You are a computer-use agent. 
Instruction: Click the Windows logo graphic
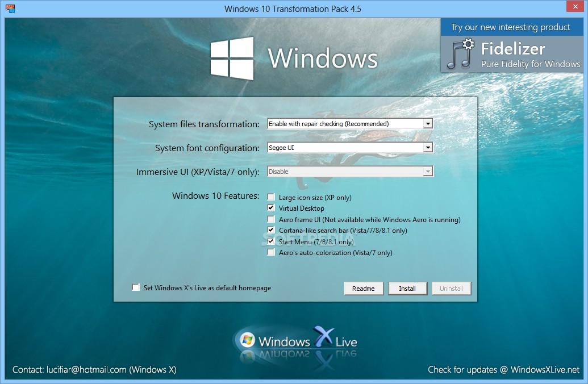click(232, 56)
